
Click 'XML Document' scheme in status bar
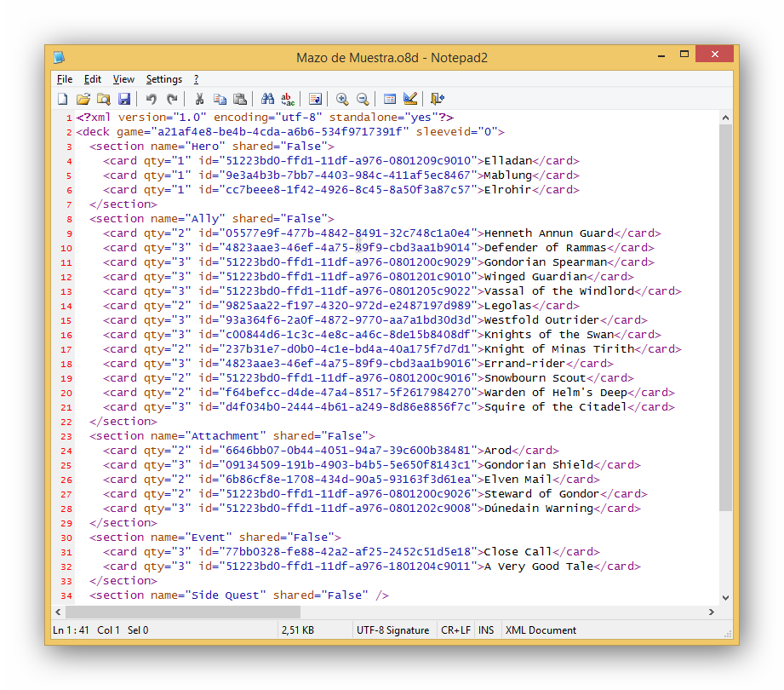(541, 630)
